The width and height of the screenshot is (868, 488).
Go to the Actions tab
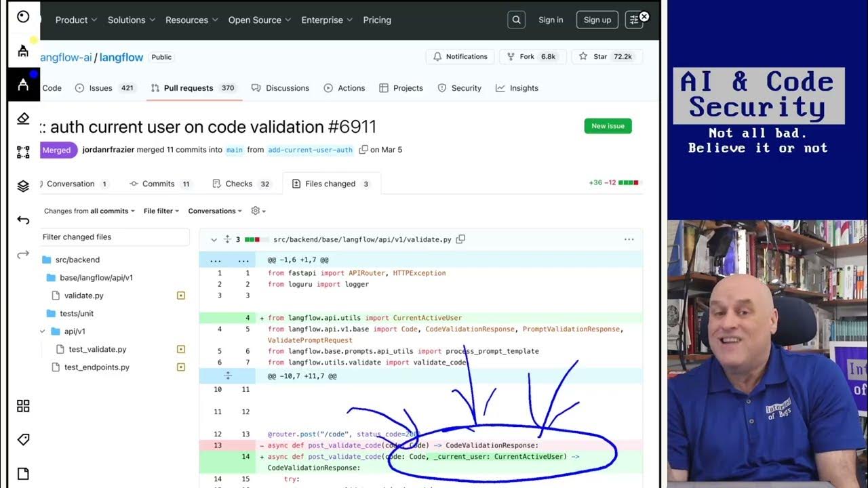coord(344,88)
